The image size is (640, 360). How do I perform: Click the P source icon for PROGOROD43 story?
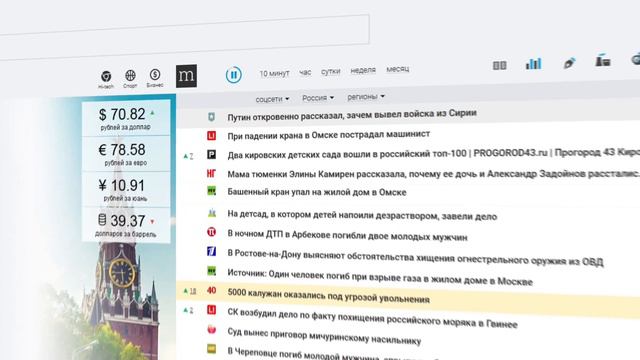(211, 155)
